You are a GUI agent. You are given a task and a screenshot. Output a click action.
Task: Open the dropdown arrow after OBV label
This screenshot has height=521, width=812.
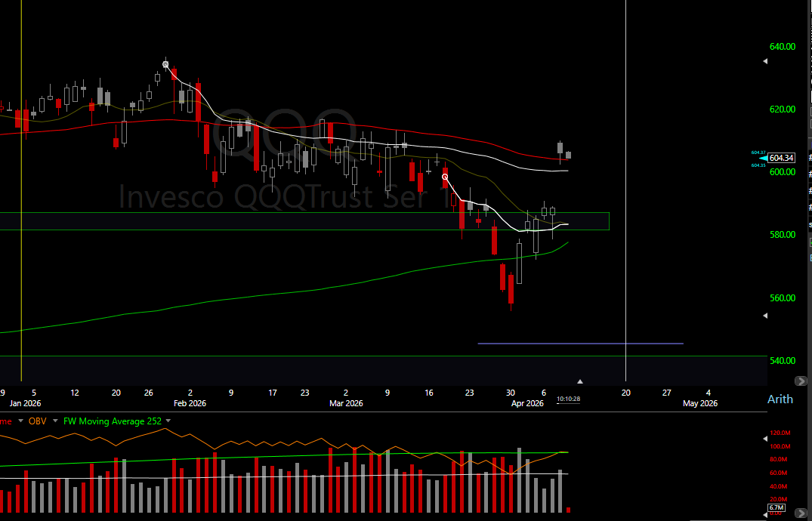coord(55,421)
